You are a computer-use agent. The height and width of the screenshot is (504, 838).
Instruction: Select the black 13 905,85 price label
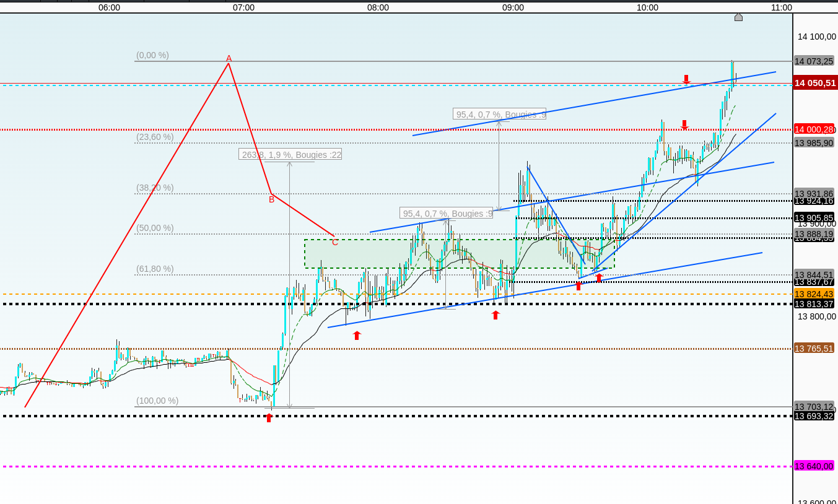(x=814, y=217)
